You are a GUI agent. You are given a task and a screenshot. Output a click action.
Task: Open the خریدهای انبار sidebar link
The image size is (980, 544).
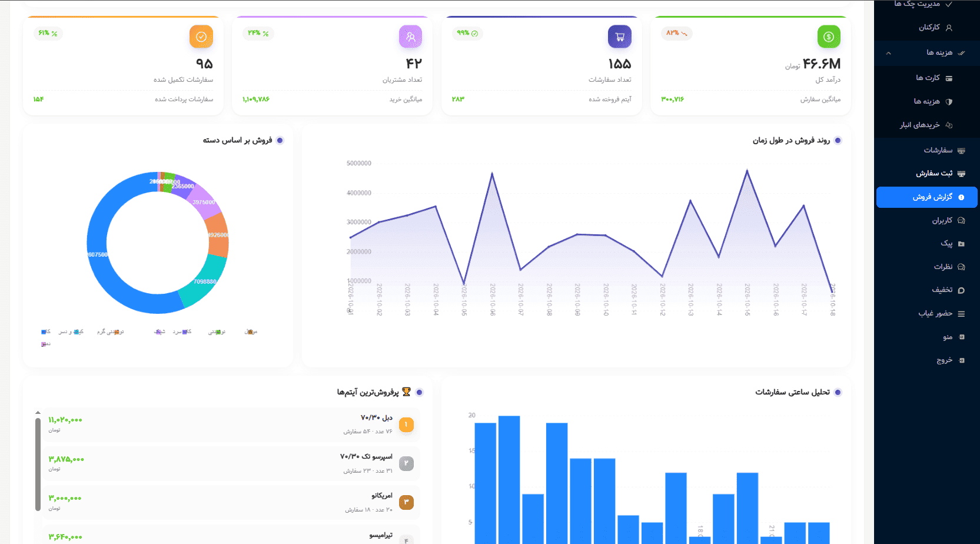coord(927,125)
